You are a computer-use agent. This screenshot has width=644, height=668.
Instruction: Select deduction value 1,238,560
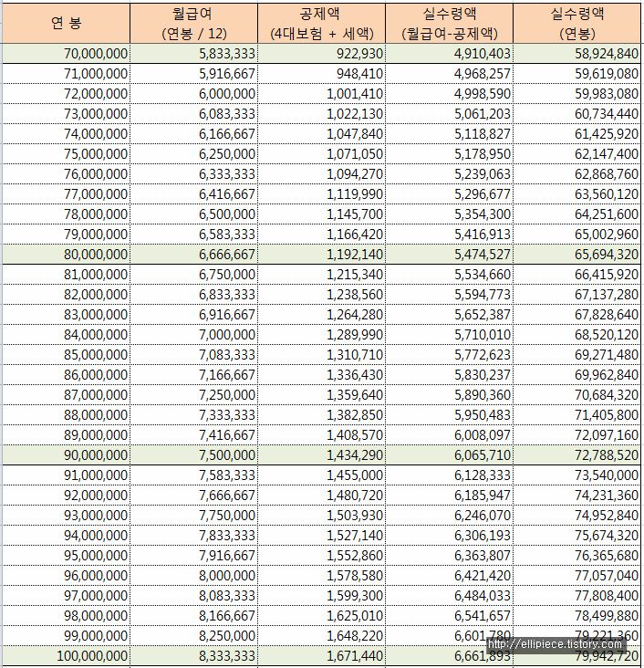[322, 295]
